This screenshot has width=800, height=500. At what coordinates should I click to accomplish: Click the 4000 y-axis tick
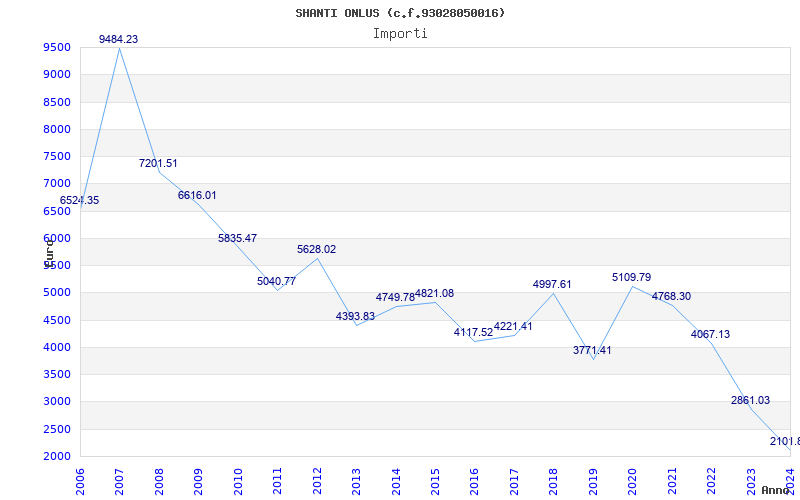click(x=57, y=347)
